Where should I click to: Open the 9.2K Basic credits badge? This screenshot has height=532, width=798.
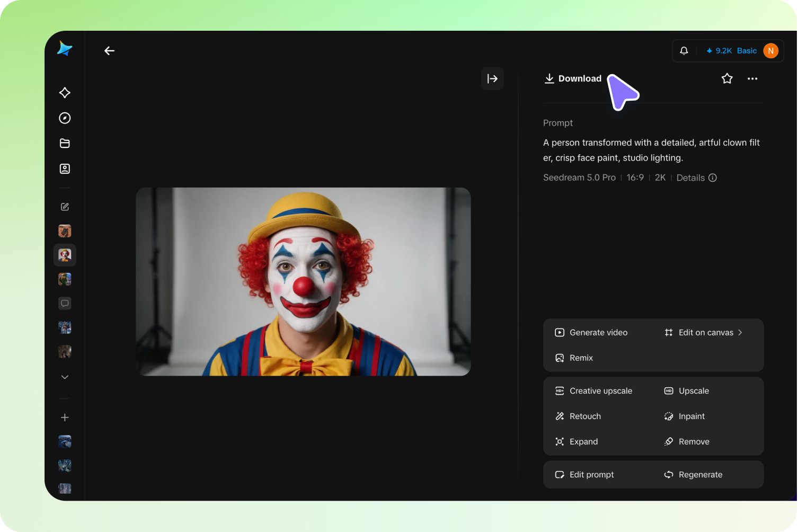point(731,51)
